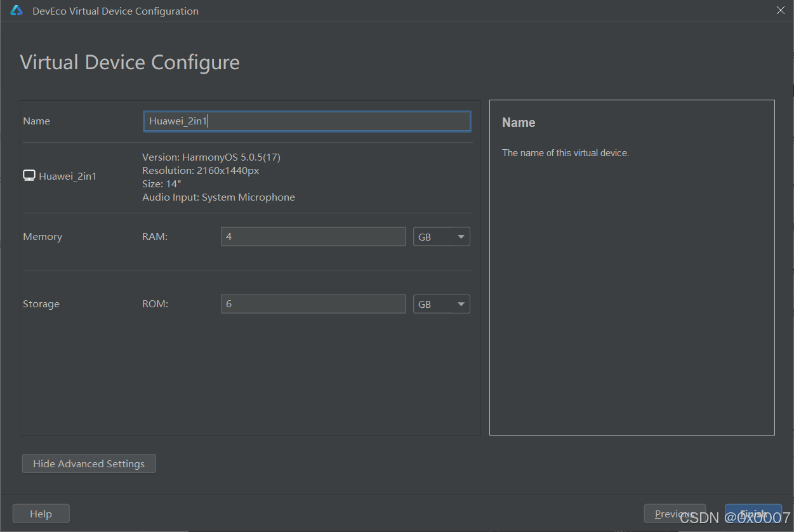Viewport: 794px width, 532px height.
Task: Click the Huawei_2in1 device monitor icon
Action: [29, 176]
